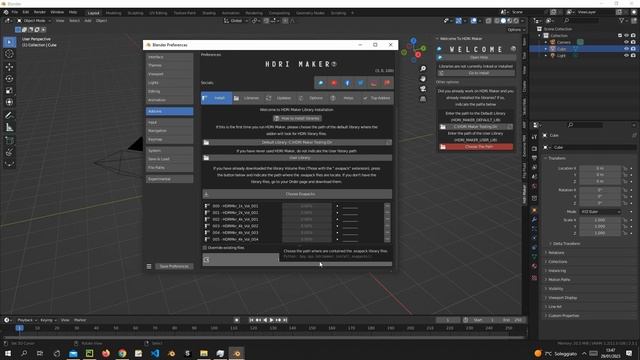The width and height of the screenshot is (640, 360).
Task: Expand Delta Transform panel
Action: point(566,244)
